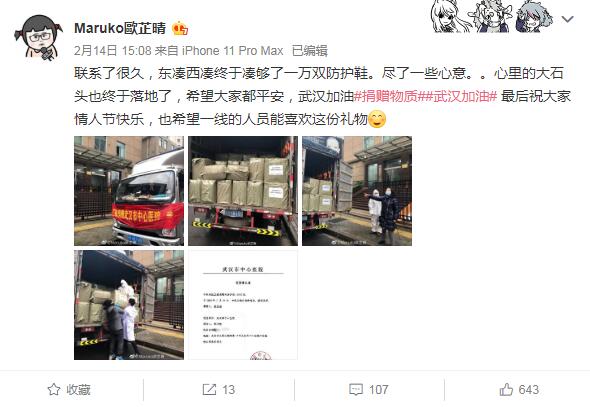View photo of boxes stacked in truck

[x=243, y=191]
